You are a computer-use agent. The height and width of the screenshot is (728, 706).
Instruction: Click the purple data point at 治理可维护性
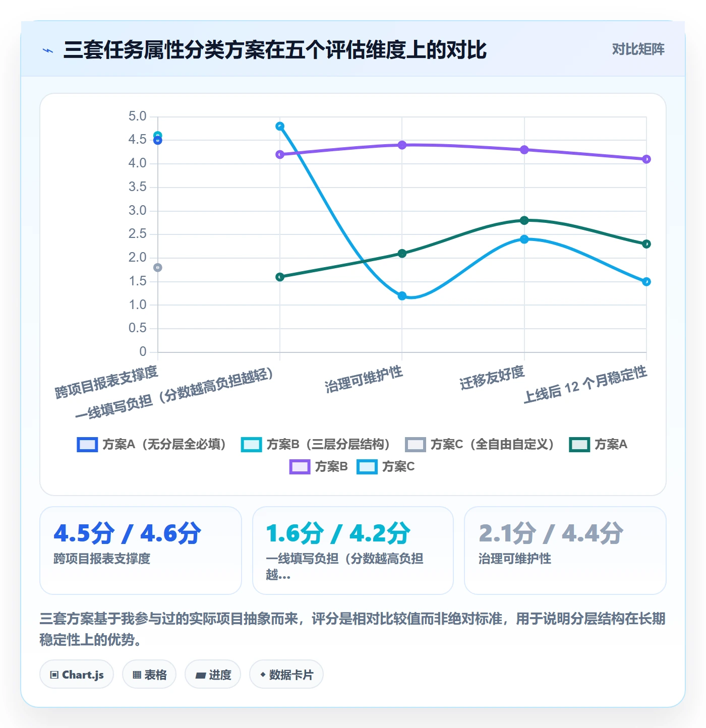(402, 145)
